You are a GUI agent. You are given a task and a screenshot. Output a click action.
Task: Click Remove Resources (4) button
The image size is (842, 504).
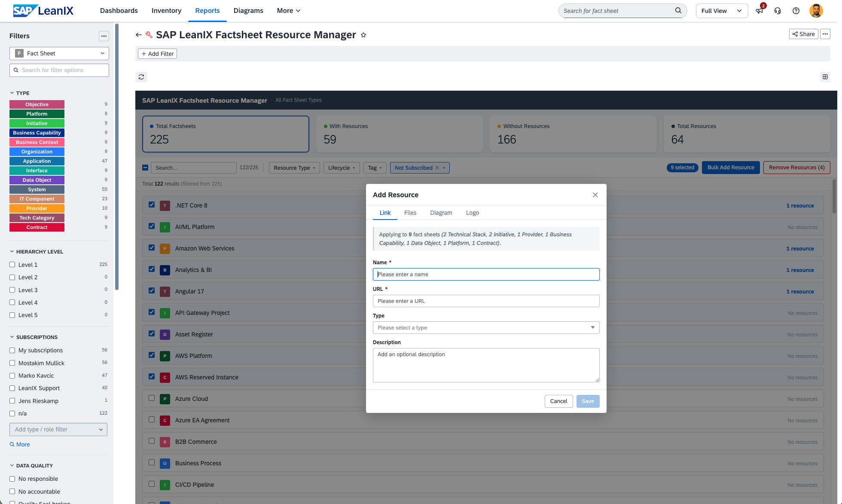pyautogui.click(x=797, y=168)
